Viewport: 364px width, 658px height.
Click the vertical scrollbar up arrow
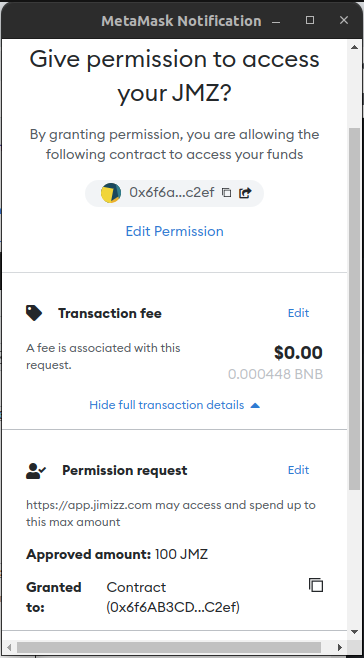[x=354, y=47]
